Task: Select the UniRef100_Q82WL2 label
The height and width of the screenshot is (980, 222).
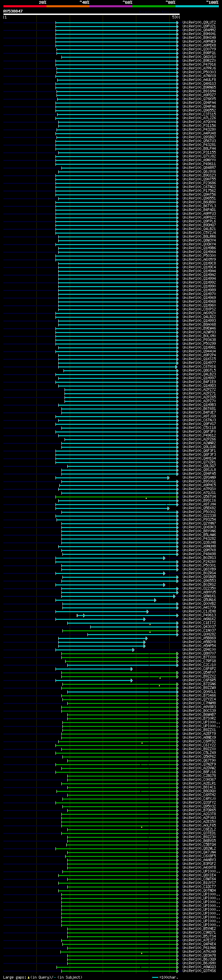Action: [199, 848]
